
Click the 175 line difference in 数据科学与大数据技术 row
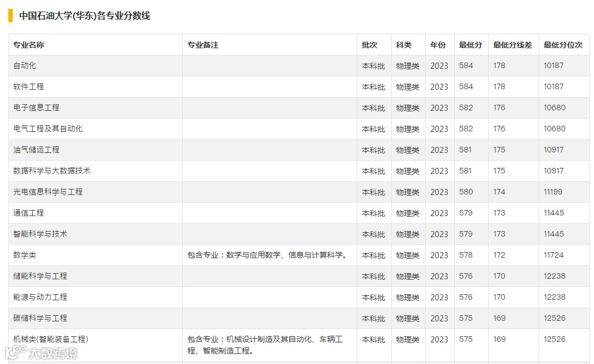(499, 171)
